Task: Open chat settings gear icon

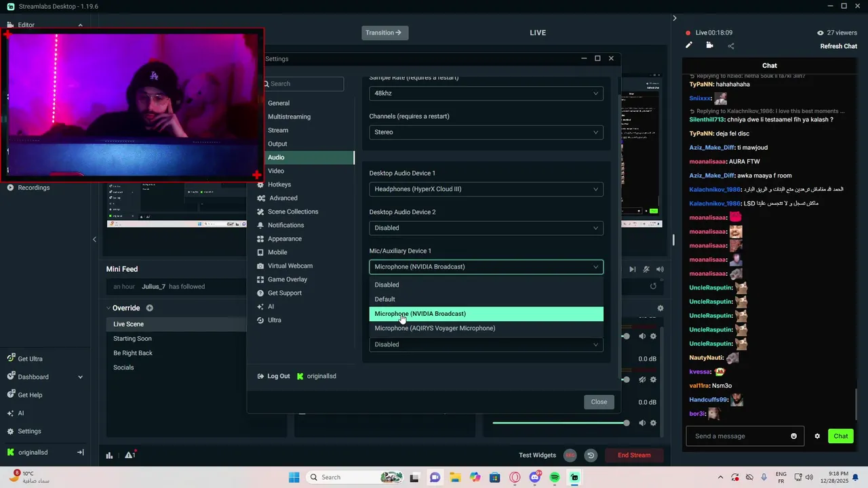Action: (817, 436)
